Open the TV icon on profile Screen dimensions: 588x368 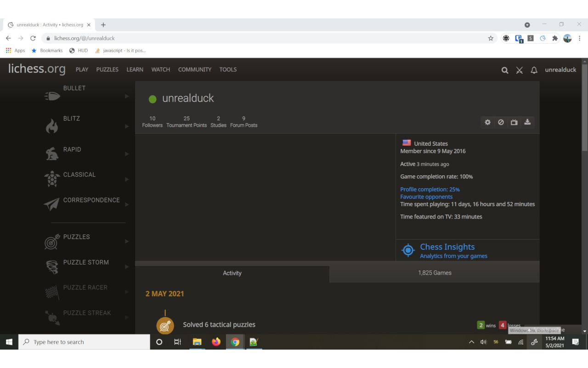[514, 122]
